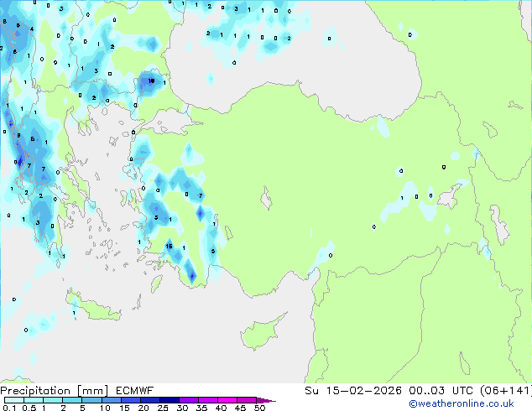Click the 30–35 mm purple legend box
Screen dimensions: 532x411
click(x=188, y=400)
